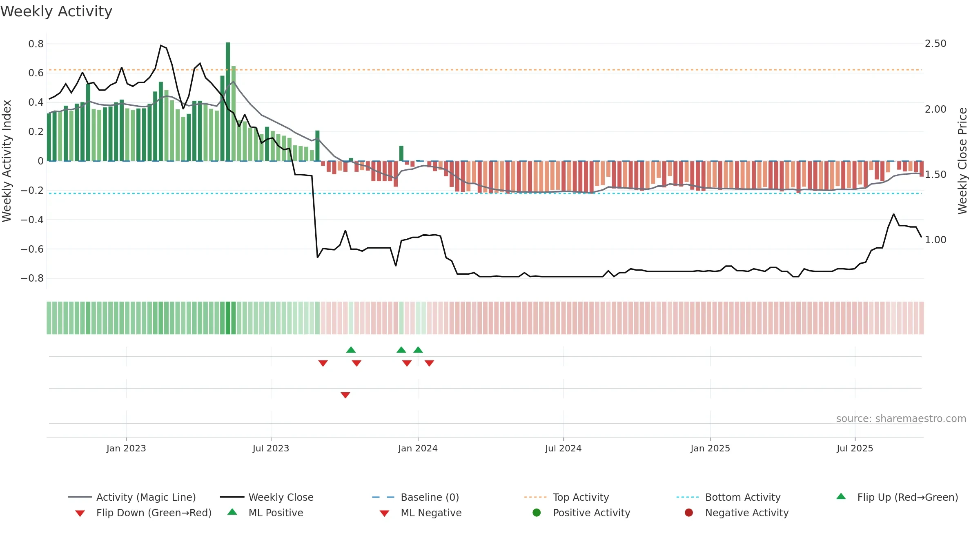
Task: Click the tallest dark green activity bar near 0.8
Action: pos(228,102)
